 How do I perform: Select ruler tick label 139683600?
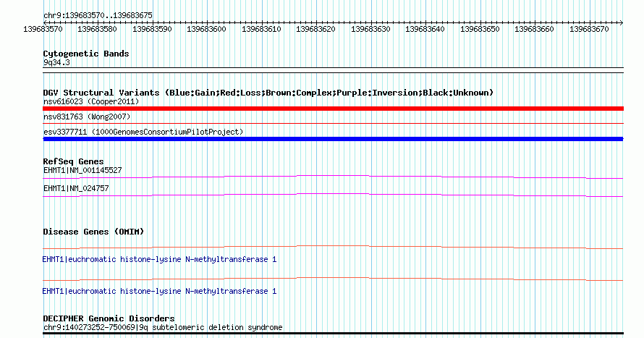[207, 29]
